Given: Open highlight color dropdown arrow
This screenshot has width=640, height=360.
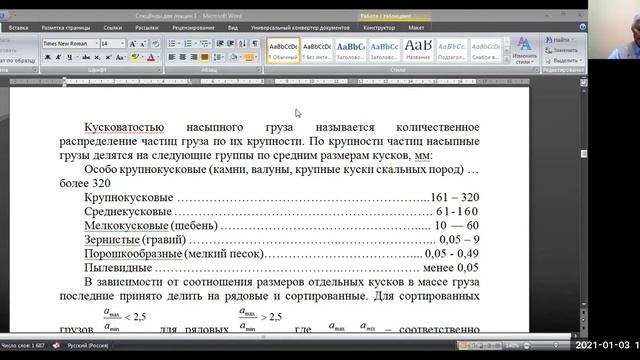Looking at the screenshot, I should [x=142, y=58].
